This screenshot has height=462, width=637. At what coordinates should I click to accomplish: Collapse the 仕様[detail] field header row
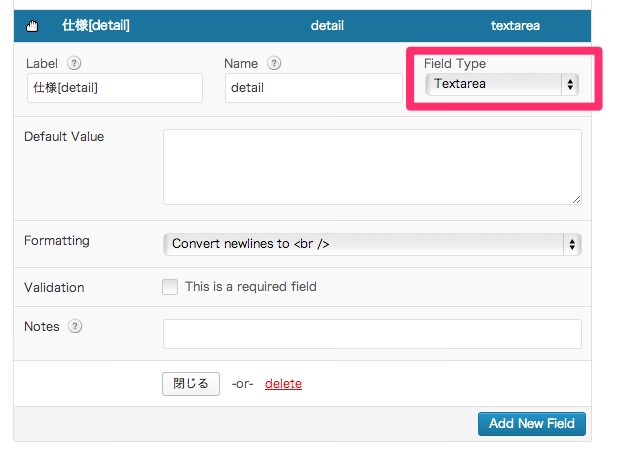[302, 26]
